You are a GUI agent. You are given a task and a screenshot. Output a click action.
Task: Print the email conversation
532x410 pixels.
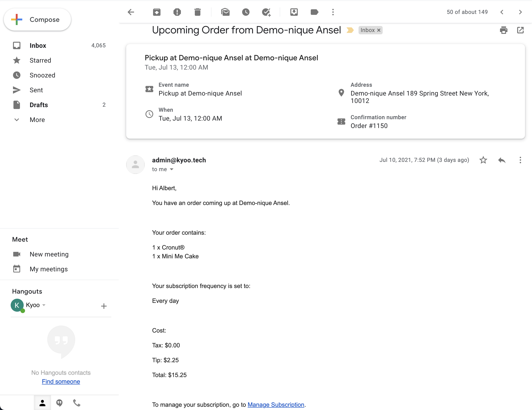503,30
